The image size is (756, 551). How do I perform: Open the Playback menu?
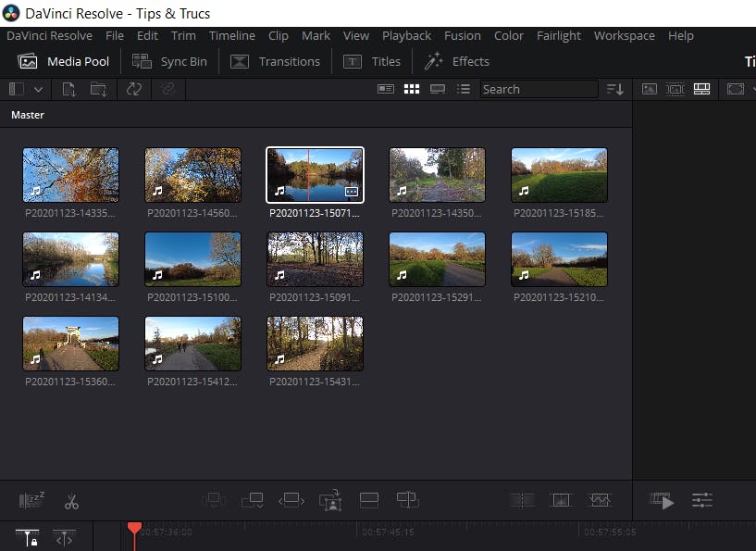coord(406,35)
